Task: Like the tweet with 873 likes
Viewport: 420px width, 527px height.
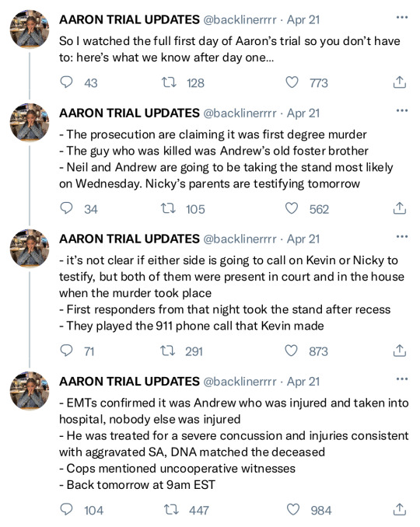Action: pyautogui.click(x=291, y=351)
